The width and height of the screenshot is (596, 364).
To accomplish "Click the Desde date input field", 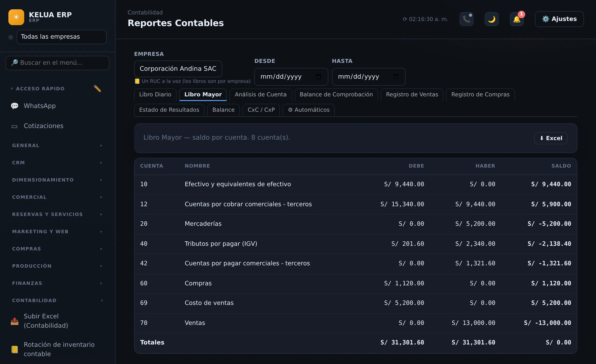I will (291, 77).
